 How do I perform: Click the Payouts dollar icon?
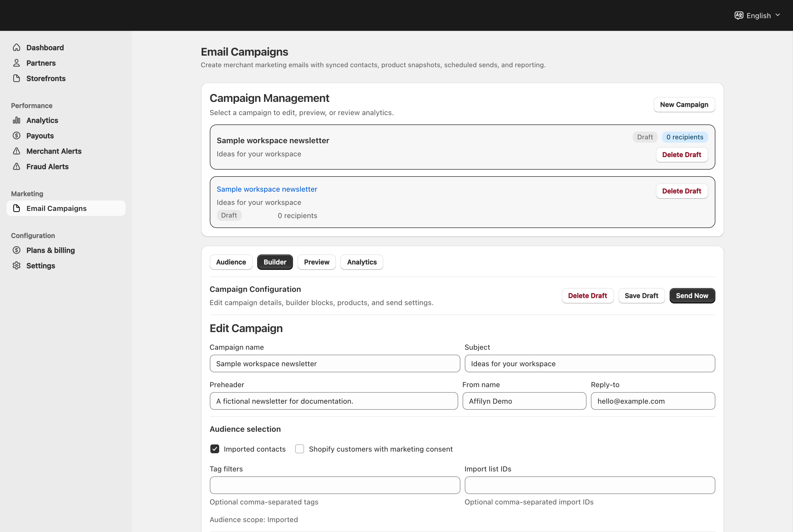(16, 136)
